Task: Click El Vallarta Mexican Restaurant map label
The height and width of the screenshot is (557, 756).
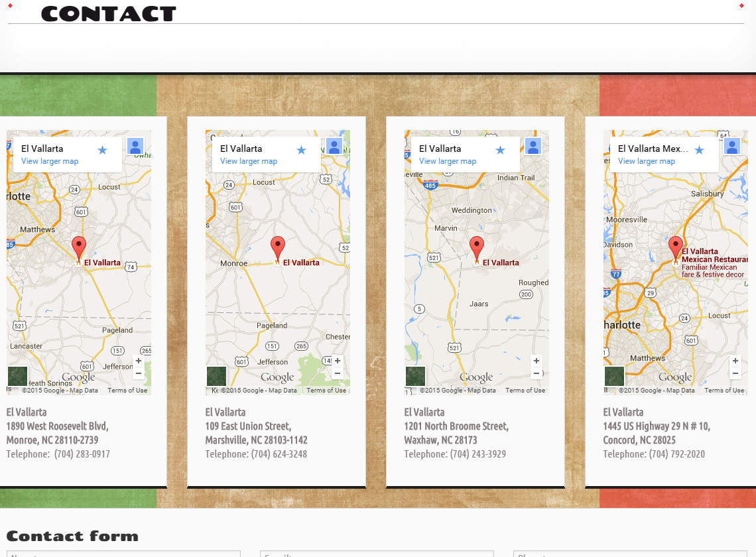Action: [x=714, y=255]
